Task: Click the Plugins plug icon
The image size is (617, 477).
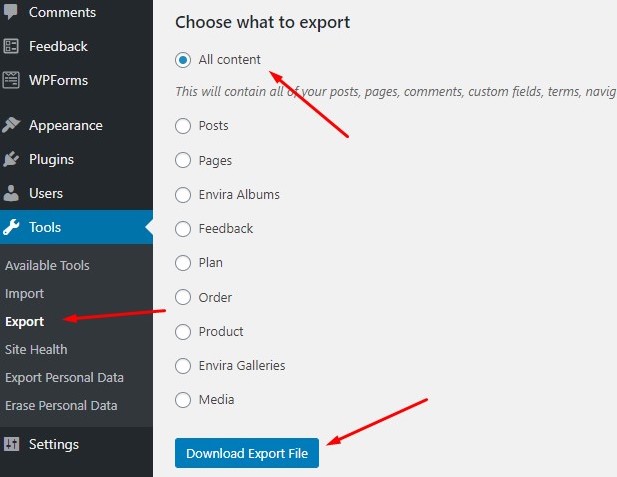Action: [x=11, y=159]
